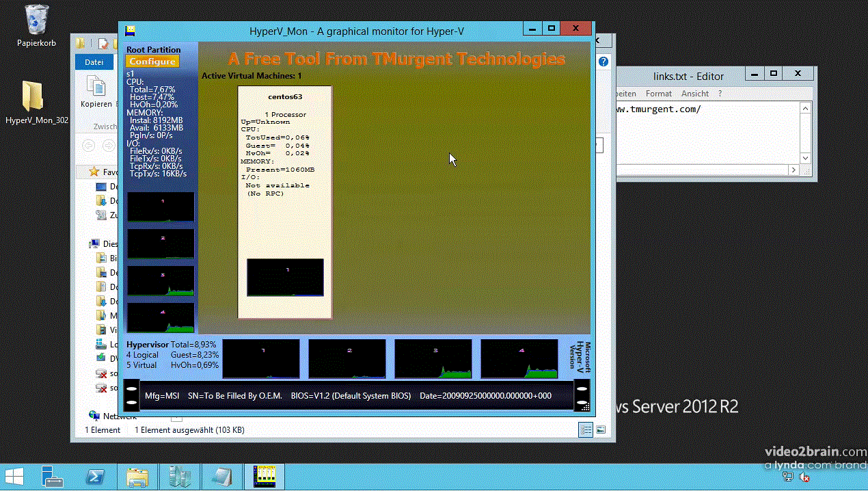
Task: Maximize the links.txt Editor window
Action: click(773, 72)
